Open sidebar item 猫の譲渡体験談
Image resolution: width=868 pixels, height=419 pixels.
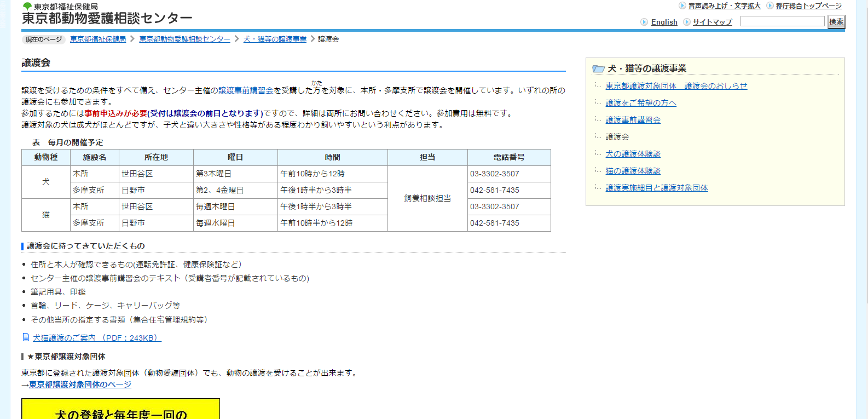pos(633,171)
